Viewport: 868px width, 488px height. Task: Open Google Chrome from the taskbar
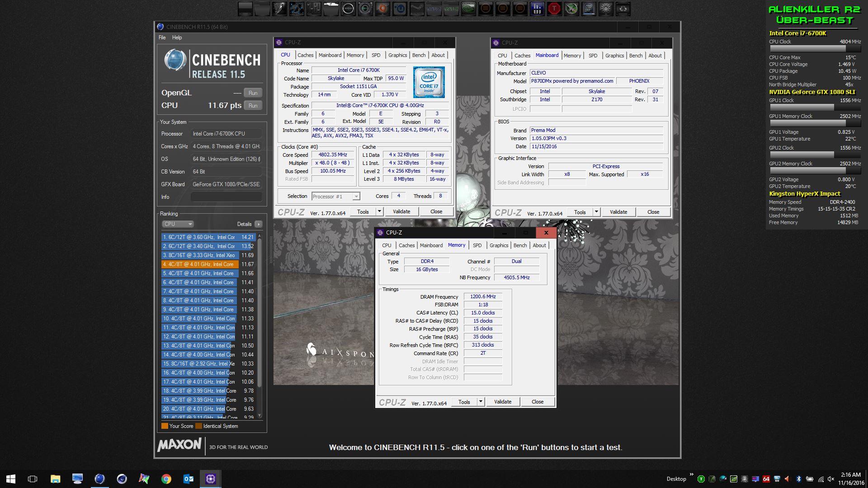point(166,479)
